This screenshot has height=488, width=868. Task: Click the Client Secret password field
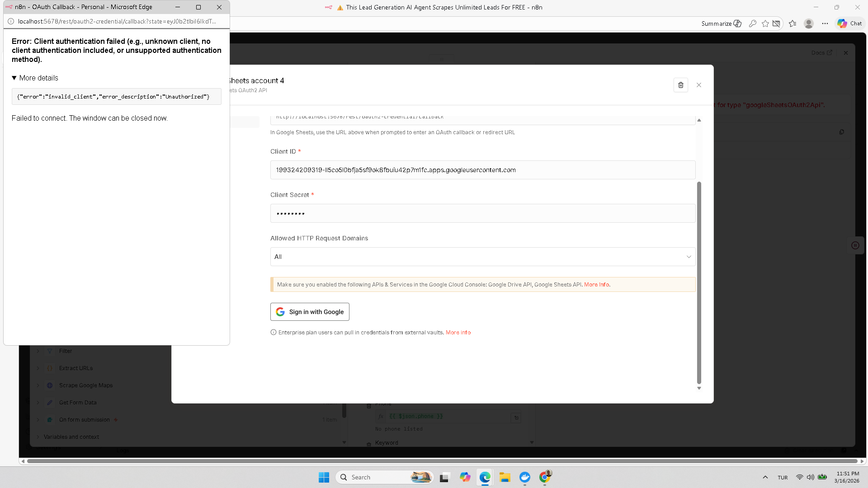tap(482, 213)
